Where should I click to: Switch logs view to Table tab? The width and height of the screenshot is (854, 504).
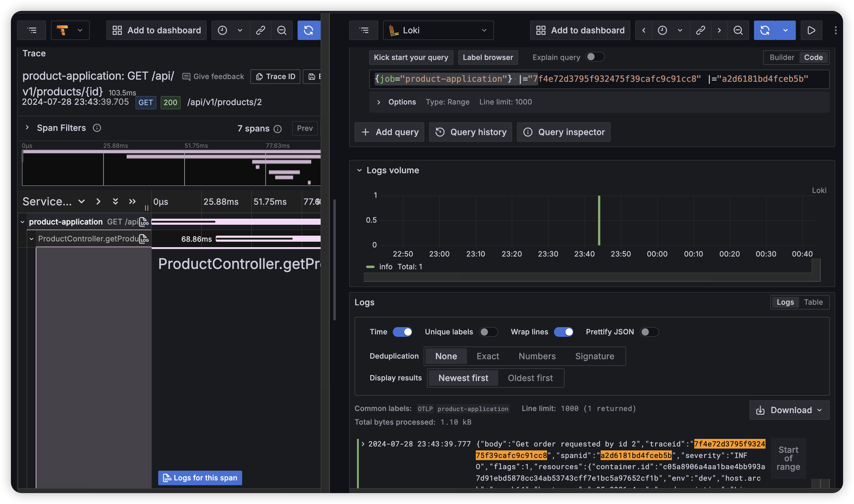point(813,302)
